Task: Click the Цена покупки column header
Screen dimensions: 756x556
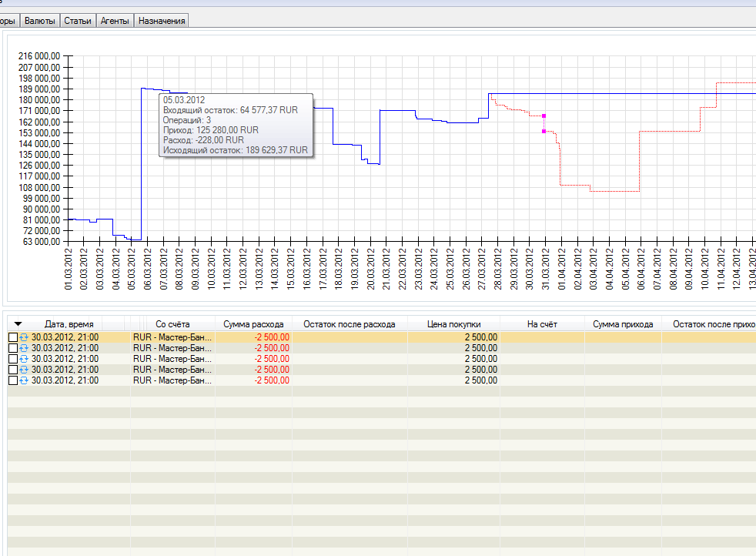Action: [x=453, y=324]
